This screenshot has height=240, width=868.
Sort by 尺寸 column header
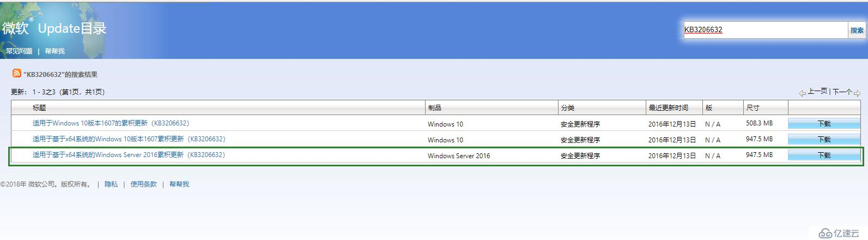point(752,108)
